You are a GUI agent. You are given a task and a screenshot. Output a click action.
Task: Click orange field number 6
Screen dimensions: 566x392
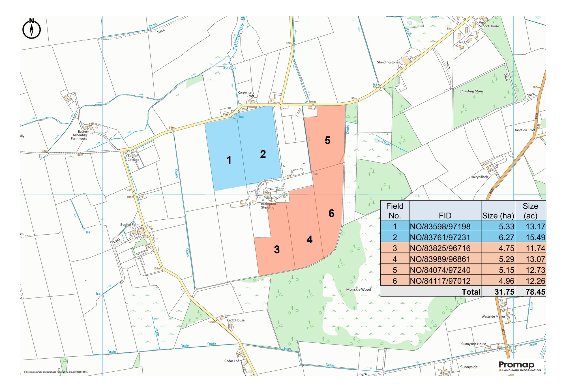click(331, 213)
